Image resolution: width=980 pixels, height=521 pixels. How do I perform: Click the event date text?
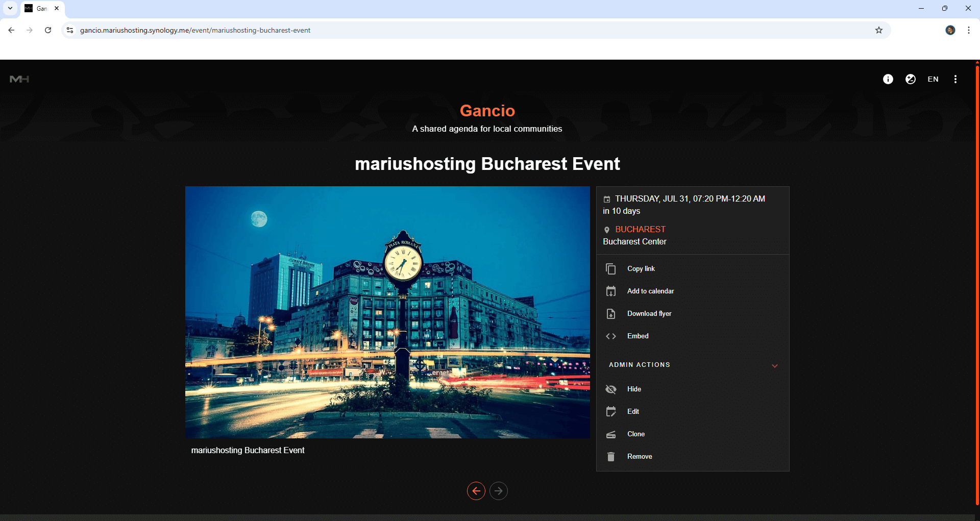[x=690, y=199]
